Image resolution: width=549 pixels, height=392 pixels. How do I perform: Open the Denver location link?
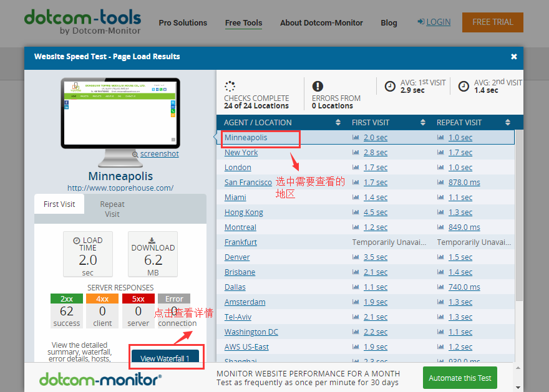pos(237,257)
